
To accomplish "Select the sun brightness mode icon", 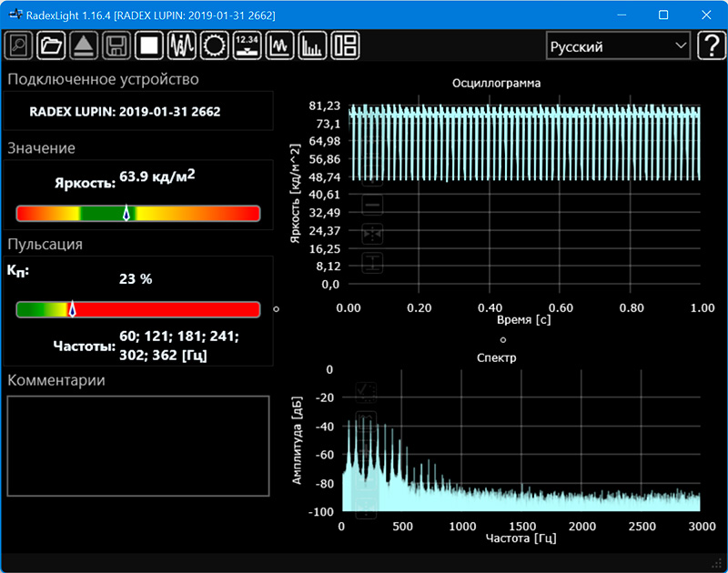I will (x=215, y=45).
